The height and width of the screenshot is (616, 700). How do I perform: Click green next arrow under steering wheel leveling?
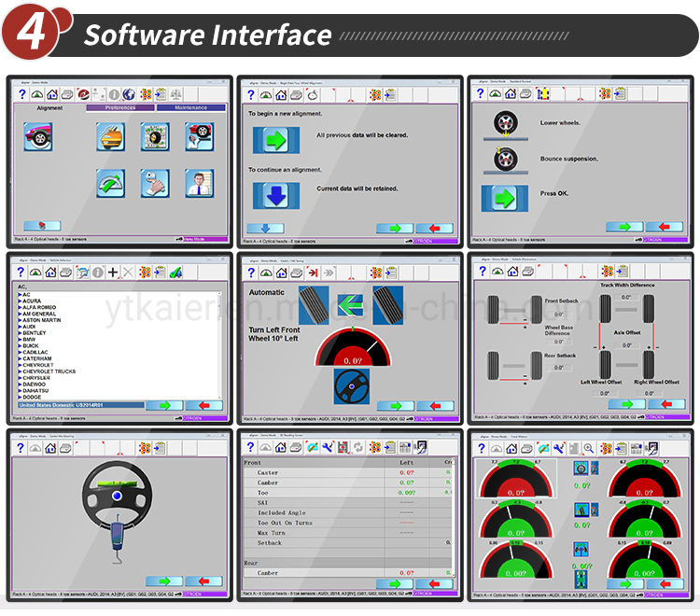tap(164, 581)
